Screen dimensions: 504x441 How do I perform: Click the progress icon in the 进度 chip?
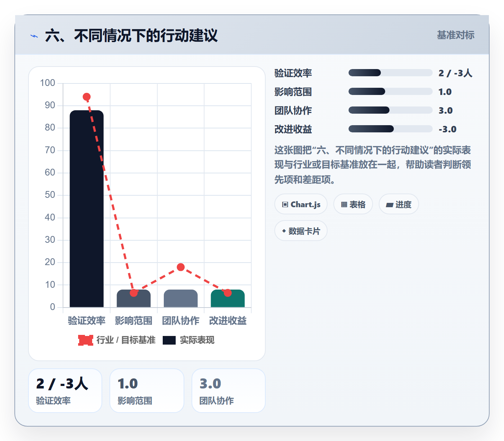(x=390, y=205)
